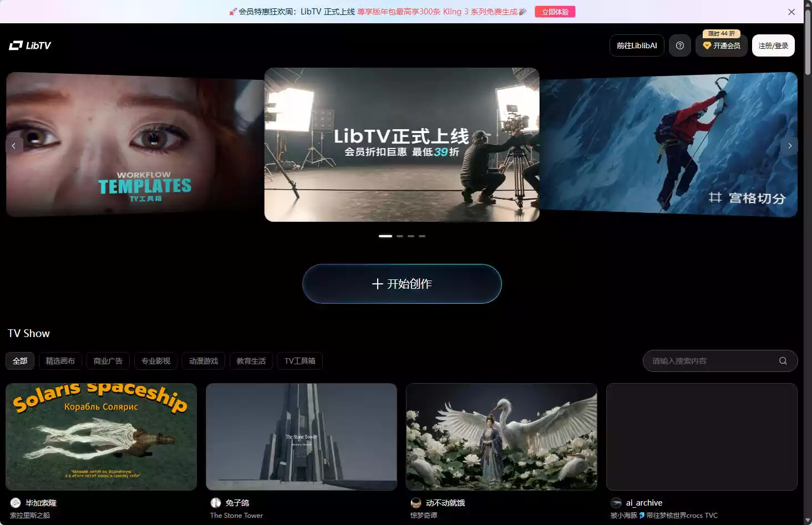The height and width of the screenshot is (525, 812).
Task: Open 兔子鸽 author avatar
Action: point(216,503)
